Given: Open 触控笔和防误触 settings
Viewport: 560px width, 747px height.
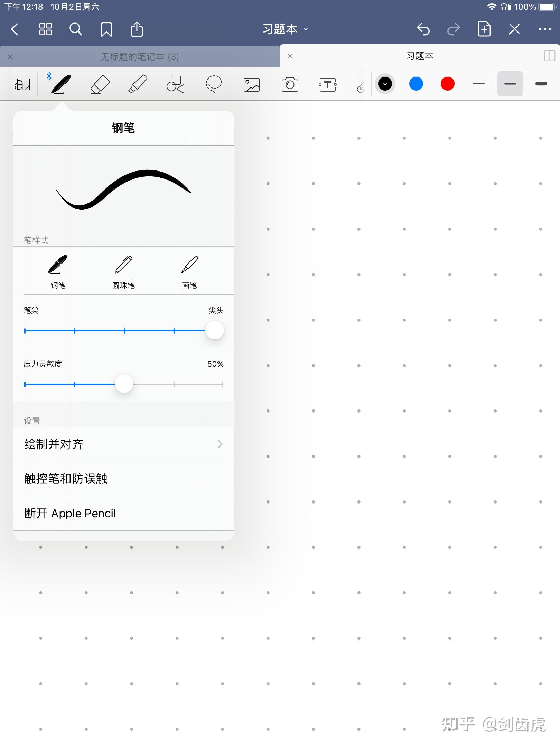Looking at the screenshot, I should [x=124, y=479].
